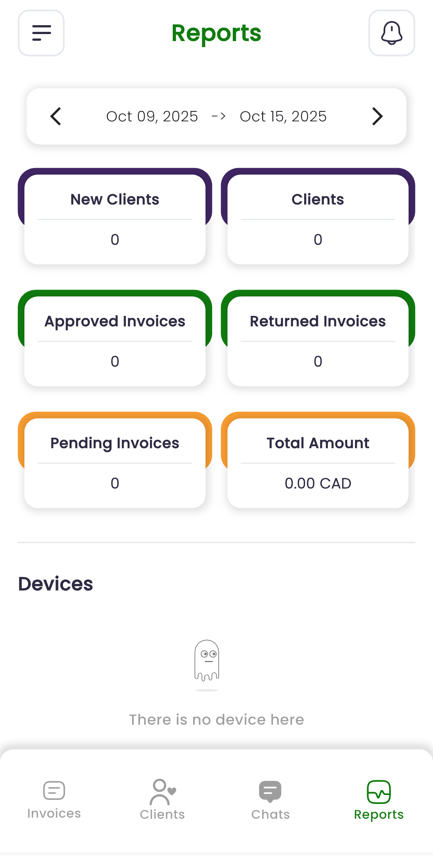The width and height of the screenshot is (433, 868).
Task: Open the Clients stat card
Action: click(x=318, y=219)
